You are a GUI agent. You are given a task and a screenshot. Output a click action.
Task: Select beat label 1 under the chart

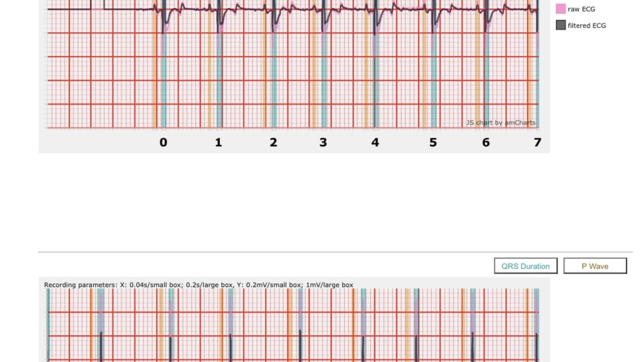coord(218,142)
